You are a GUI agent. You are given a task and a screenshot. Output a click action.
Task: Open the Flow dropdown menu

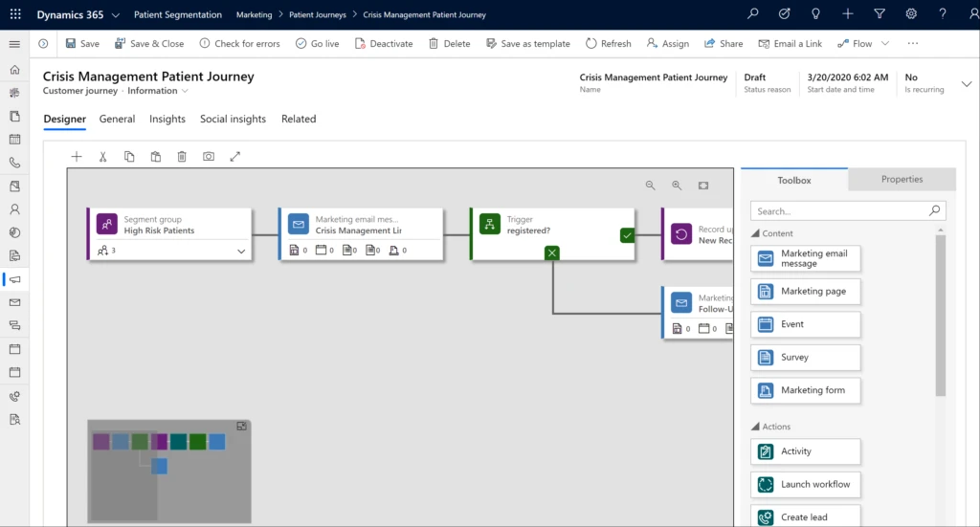click(x=884, y=44)
